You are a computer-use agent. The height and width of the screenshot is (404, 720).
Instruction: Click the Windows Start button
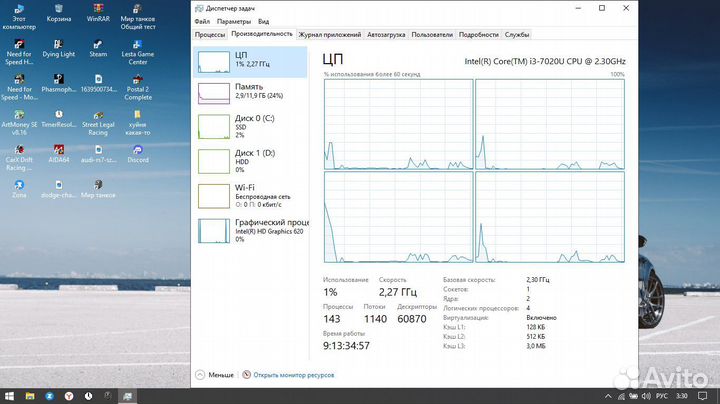click(x=9, y=396)
